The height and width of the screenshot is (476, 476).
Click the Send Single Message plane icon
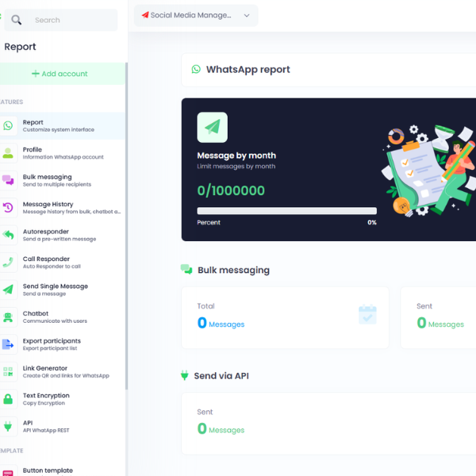click(x=8, y=290)
